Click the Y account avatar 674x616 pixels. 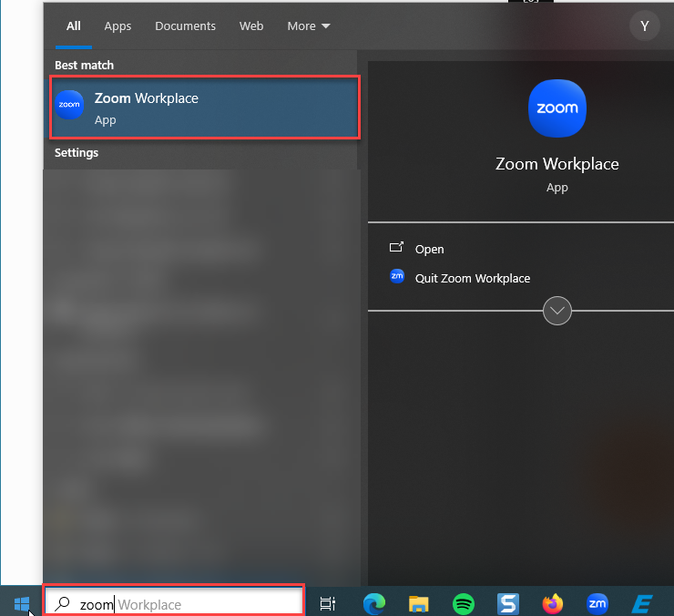point(644,26)
